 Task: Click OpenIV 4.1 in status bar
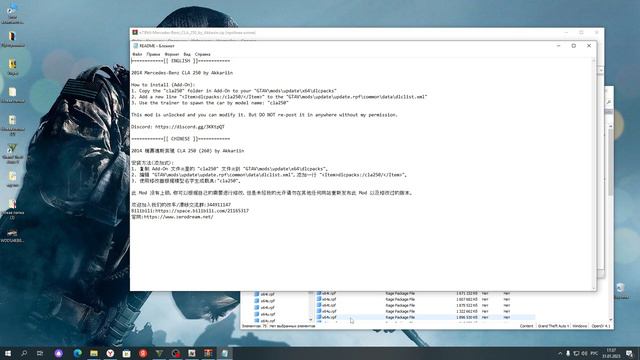(601, 326)
